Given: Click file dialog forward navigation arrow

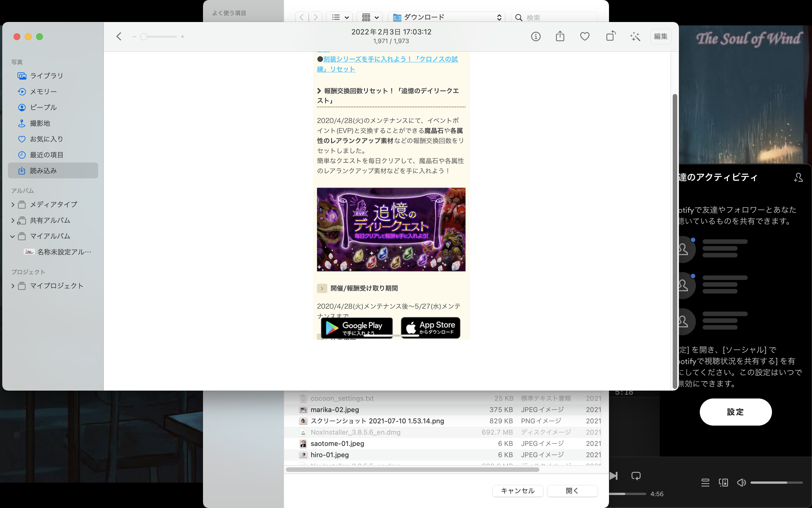Looking at the screenshot, I should click(315, 17).
